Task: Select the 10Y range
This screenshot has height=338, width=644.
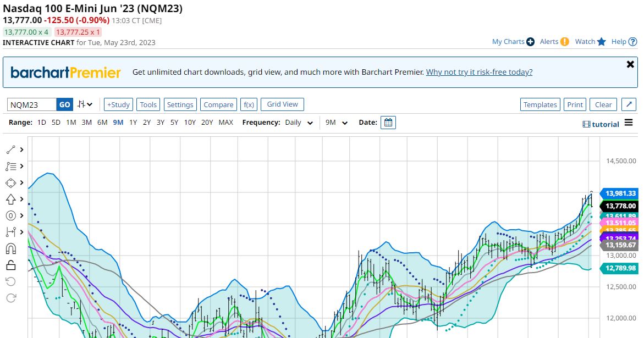Action: (x=190, y=122)
